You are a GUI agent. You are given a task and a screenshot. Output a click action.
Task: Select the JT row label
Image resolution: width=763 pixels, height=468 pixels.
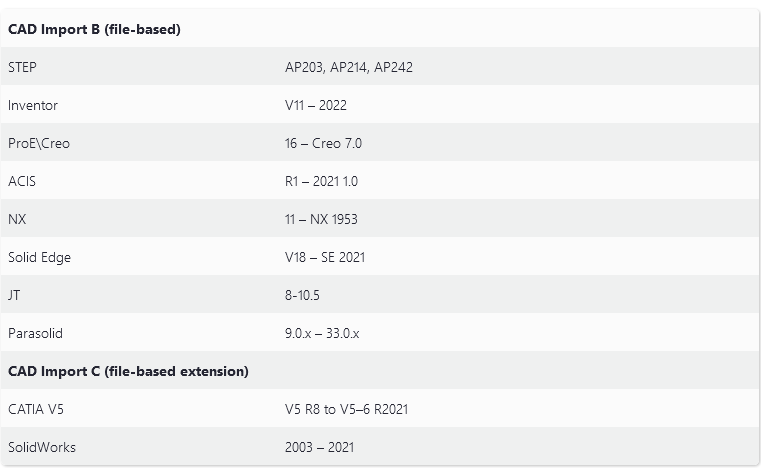[14, 295]
